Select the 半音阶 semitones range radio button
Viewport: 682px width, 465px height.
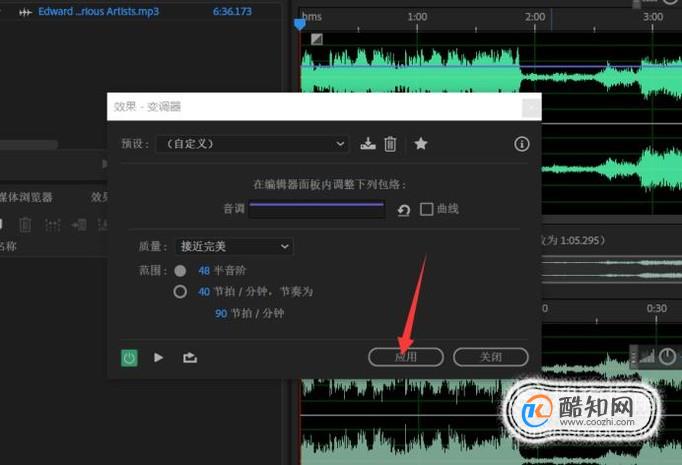180,271
